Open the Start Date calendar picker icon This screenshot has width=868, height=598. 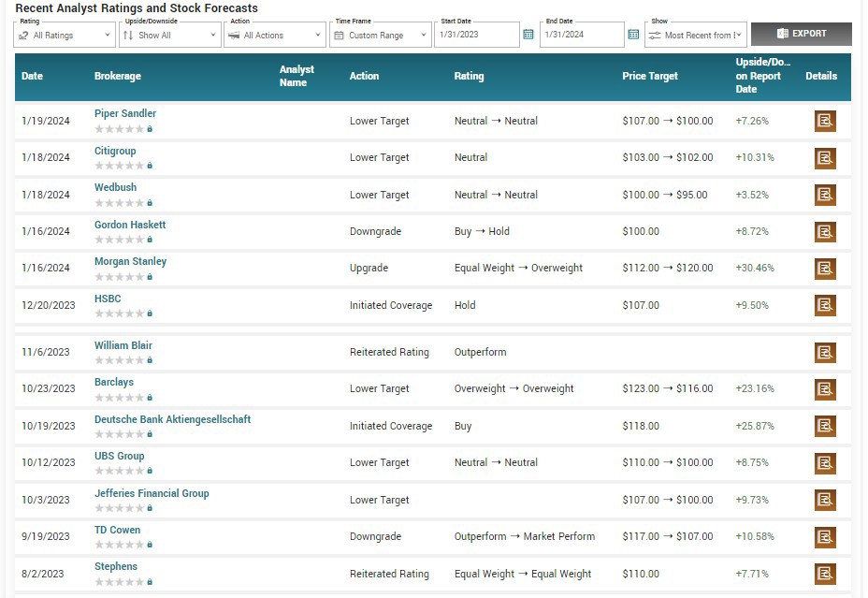point(528,35)
